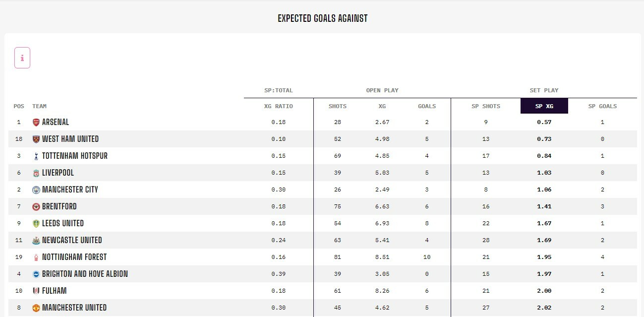Click the Liverpool club crest
This screenshot has height=317, width=644.
36,173
